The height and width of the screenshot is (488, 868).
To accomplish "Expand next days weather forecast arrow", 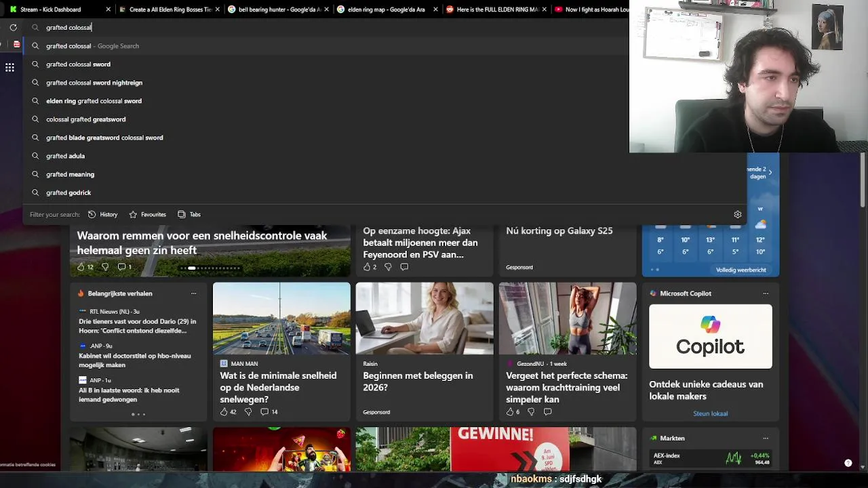I will coord(770,172).
